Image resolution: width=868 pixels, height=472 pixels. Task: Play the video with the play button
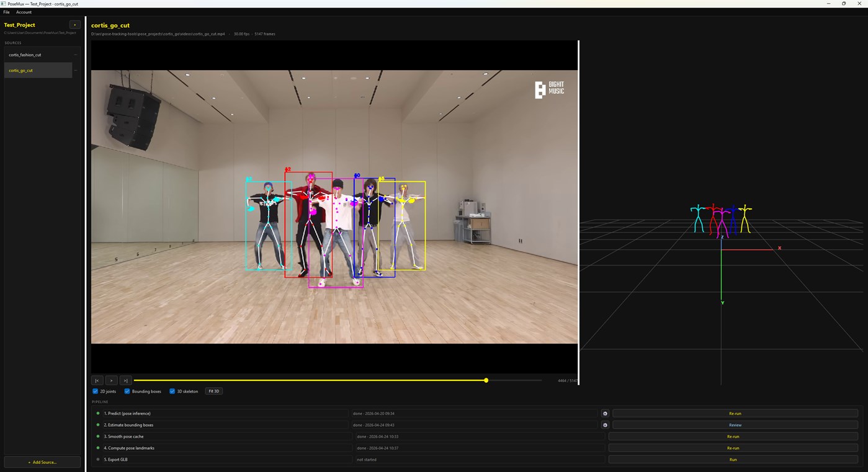tap(111, 380)
